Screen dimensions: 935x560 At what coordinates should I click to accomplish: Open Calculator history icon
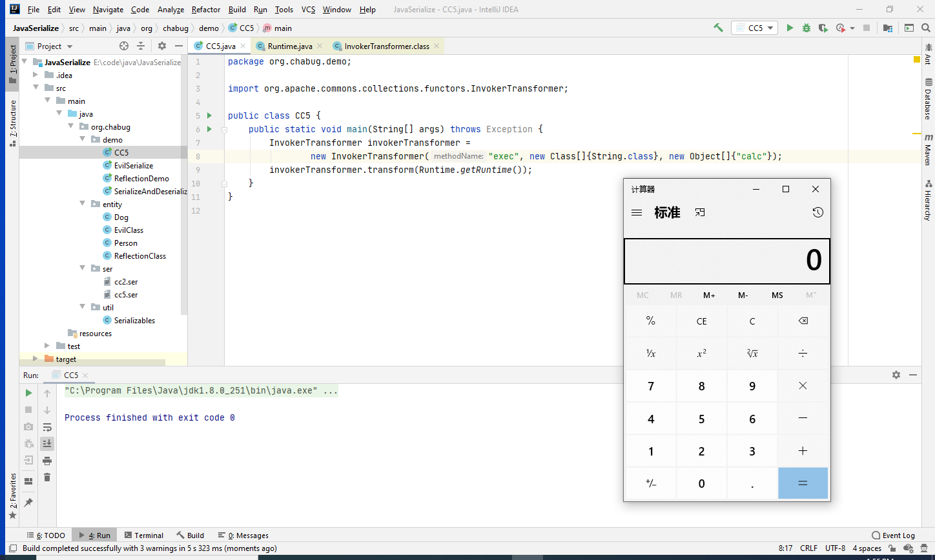[817, 212]
